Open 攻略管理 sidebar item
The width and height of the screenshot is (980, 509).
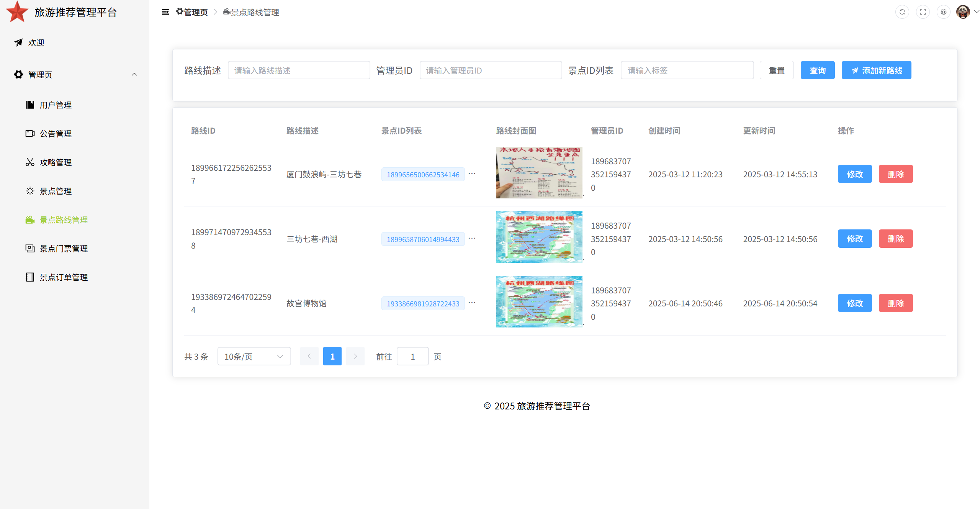pos(56,162)
